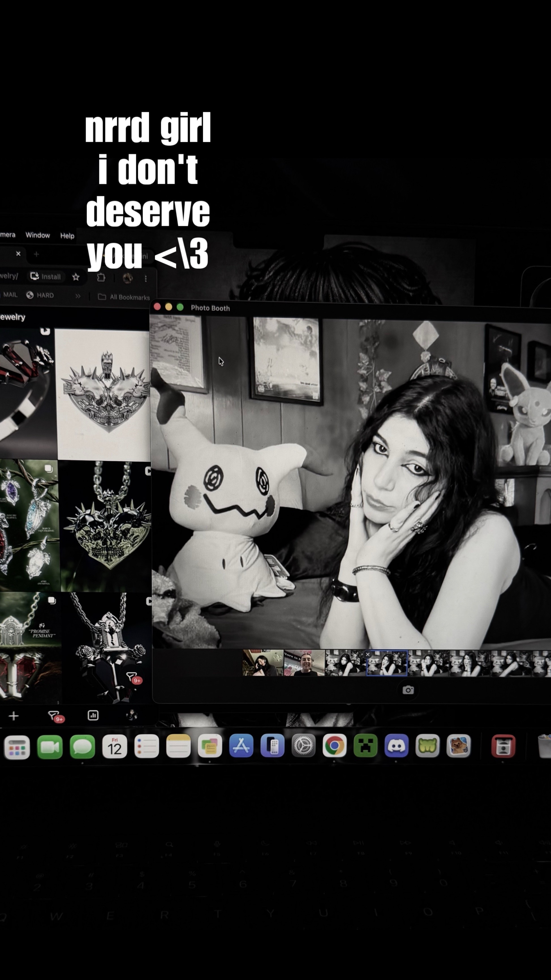This screenshot has width=551, height=980.
Task: Open Messages from the Dock
Action: (x=83, y=747)
